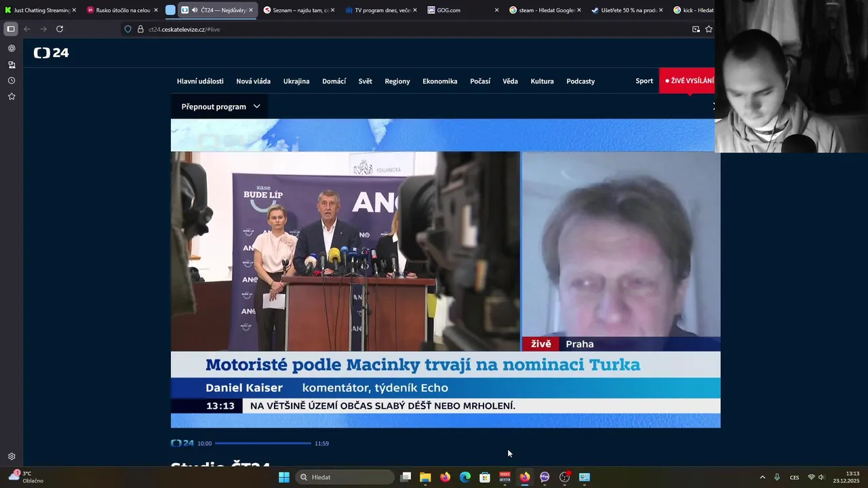This screenshot has height=488, width=868.
Task: Click the ČT24 logo in header
Action: [52, 53]
